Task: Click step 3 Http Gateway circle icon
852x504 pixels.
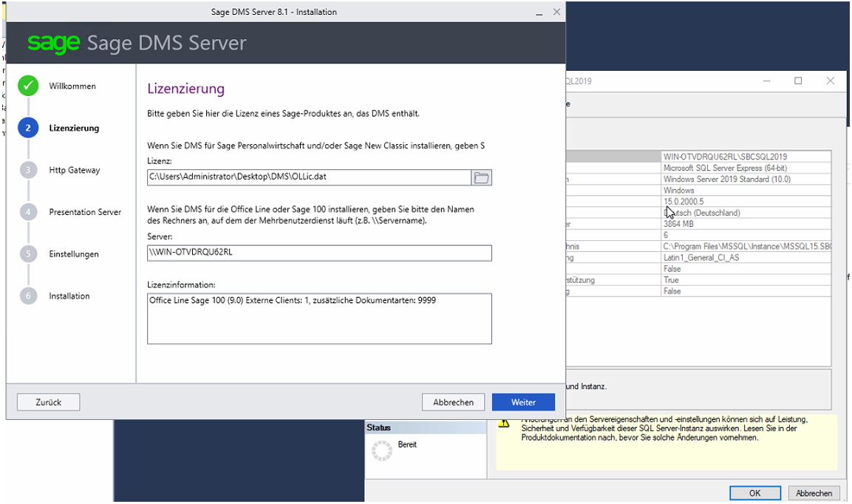Action: [28, 170]
